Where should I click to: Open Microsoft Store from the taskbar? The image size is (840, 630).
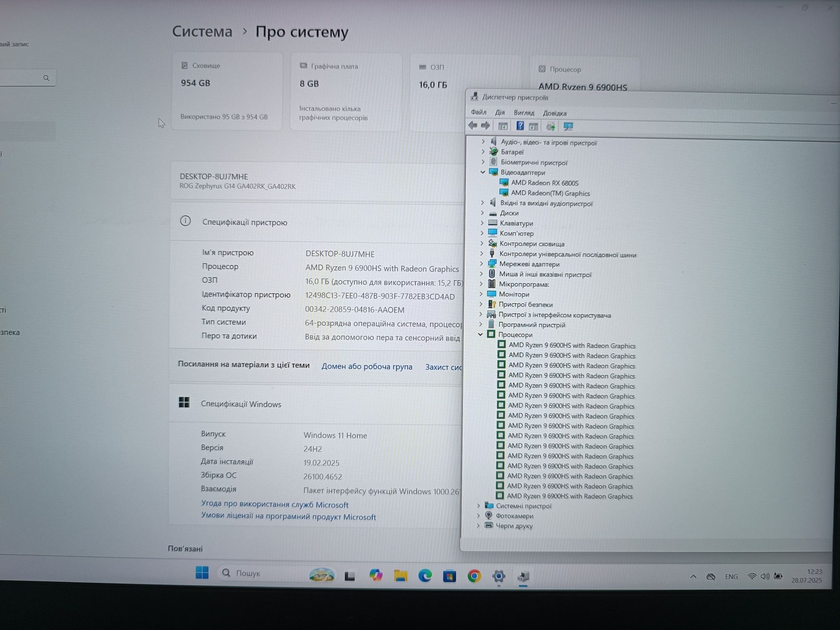click(x=449, y=576)
